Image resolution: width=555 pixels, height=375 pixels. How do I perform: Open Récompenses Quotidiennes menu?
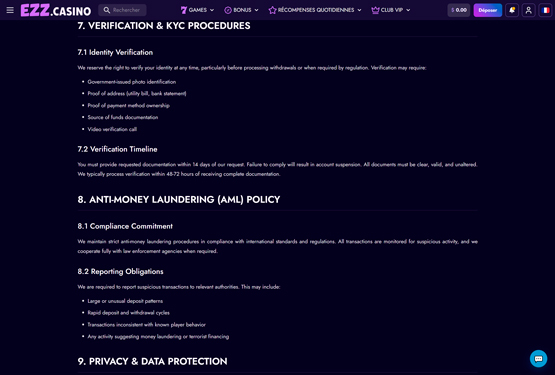315,10
